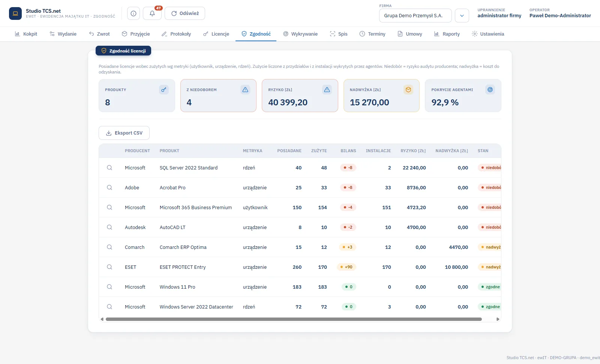Open the Protokoły tab

(x=176, y=34)
